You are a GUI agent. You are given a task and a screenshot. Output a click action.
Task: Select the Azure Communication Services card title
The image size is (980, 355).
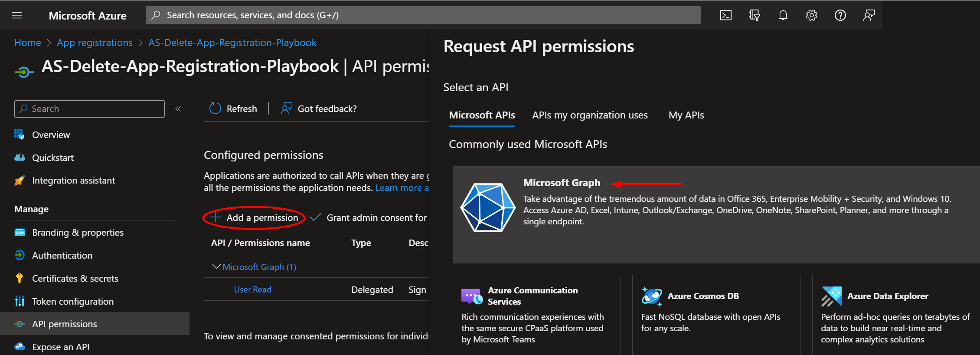click(532, 296)
